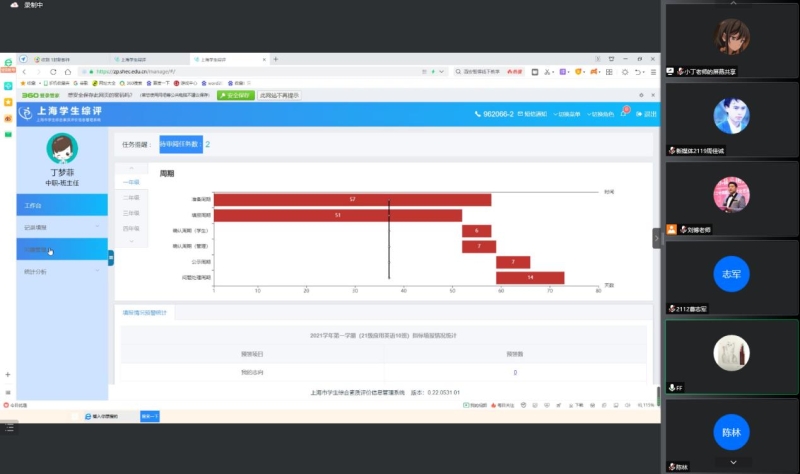Click the teal sidebar app icon
This screenshot has height=474, width=800.
(x=8, y=86)
